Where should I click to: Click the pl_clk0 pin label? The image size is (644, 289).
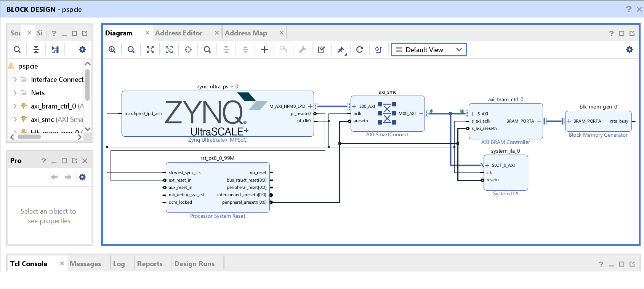tap(304, 121)
